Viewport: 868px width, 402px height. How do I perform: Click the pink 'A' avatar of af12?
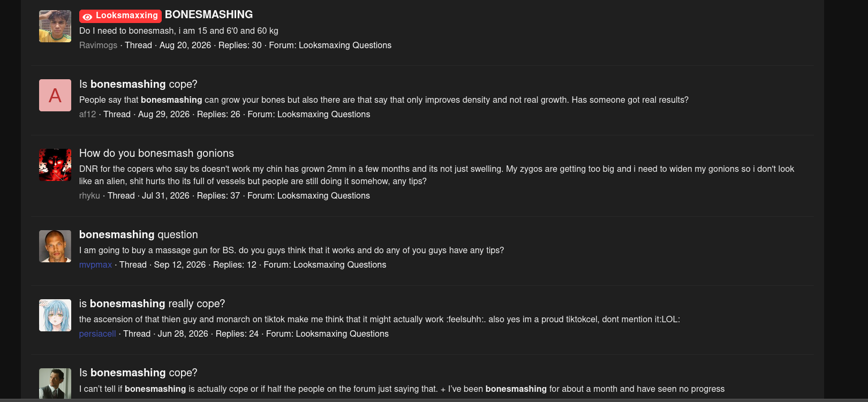coord(55,95)
